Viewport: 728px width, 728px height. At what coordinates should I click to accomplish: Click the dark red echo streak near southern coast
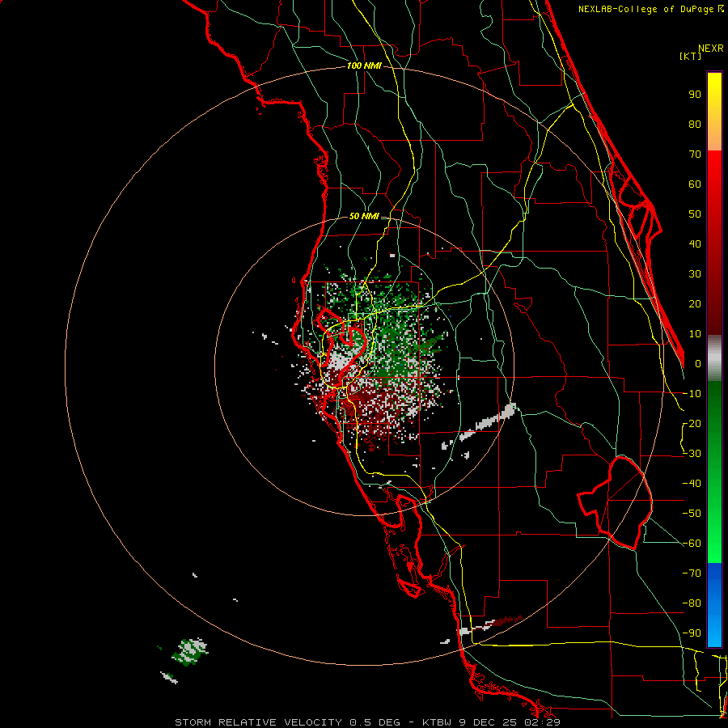point(506,620)
